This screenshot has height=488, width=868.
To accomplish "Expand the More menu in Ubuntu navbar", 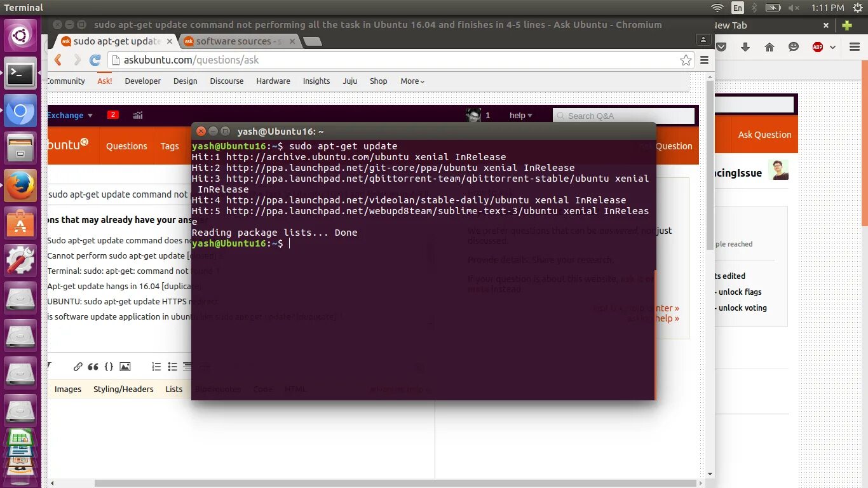I will pyautogui.click(x=412, y=81).
